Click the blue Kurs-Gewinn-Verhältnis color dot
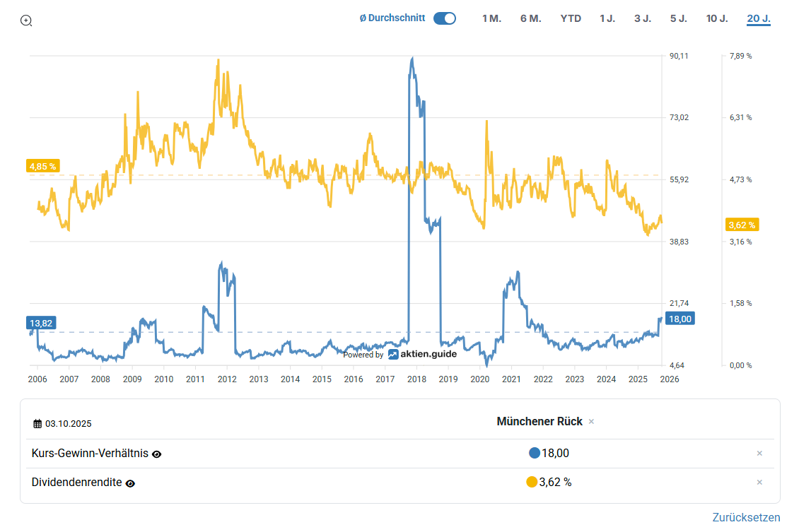Image resolution: width=799 pixels, height=532 pixels. 534,454
